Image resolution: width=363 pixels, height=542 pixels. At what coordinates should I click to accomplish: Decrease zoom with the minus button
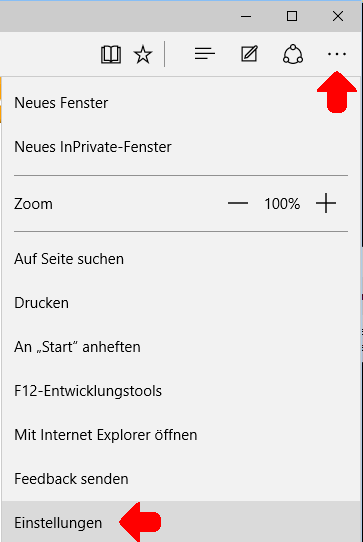[x=238, y=203]
